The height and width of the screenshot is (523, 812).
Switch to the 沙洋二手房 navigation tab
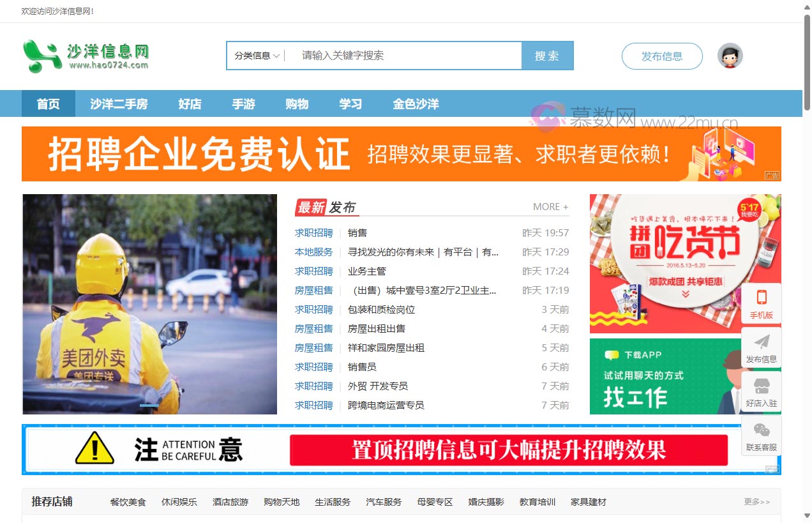[x=119, y=103]
